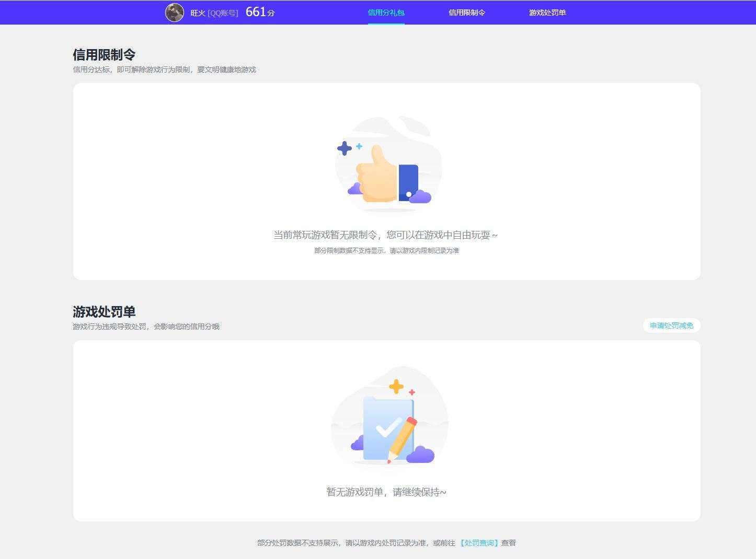Viewport: 756px width, 559px height.
Task: Click the 游戏处罚单 section heading
Action: pyautogui.click(x=104, y=311)
